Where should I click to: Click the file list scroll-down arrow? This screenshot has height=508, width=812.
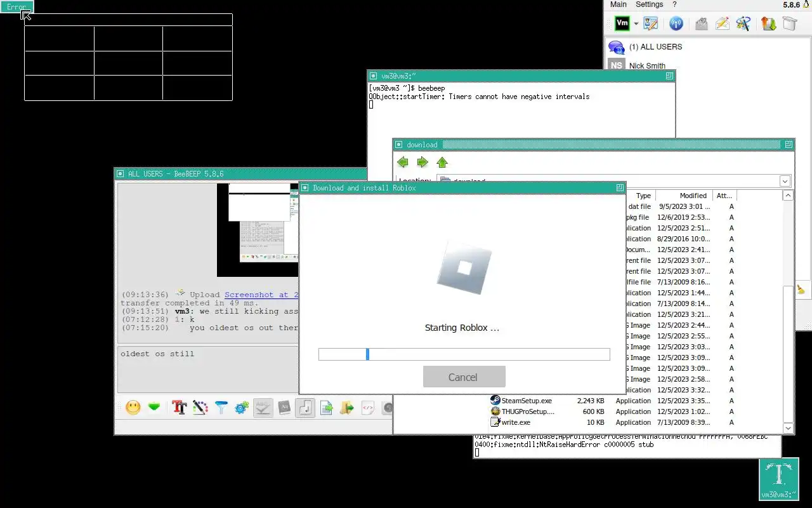pyautogui.click(x=788, y=428)
